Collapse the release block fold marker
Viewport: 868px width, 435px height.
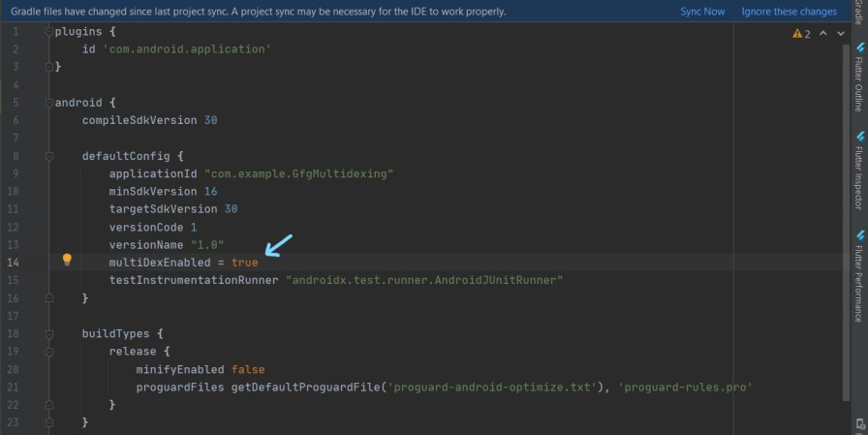point(48,351)
